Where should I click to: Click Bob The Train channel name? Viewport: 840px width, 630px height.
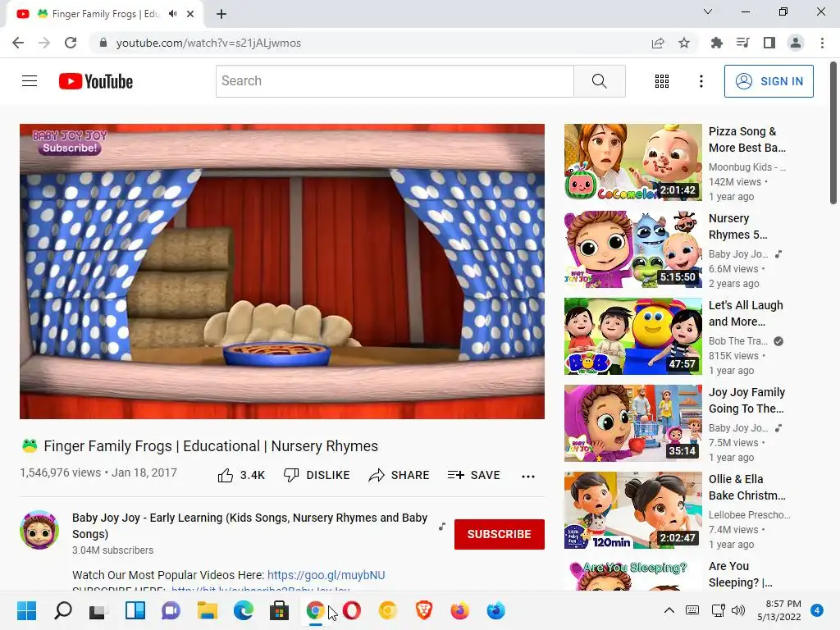coord(738,340)
